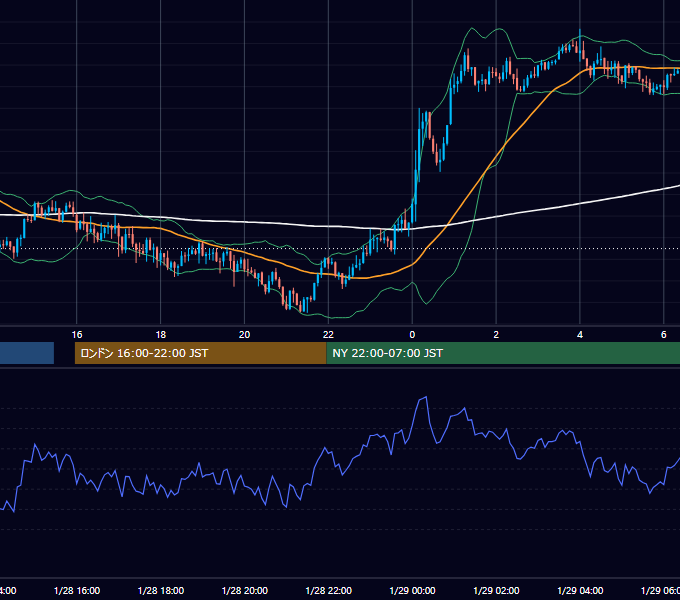Click the 1/28 18:00 time label
The width and height of the screenshot is (680, 600).
coord(161,590)
